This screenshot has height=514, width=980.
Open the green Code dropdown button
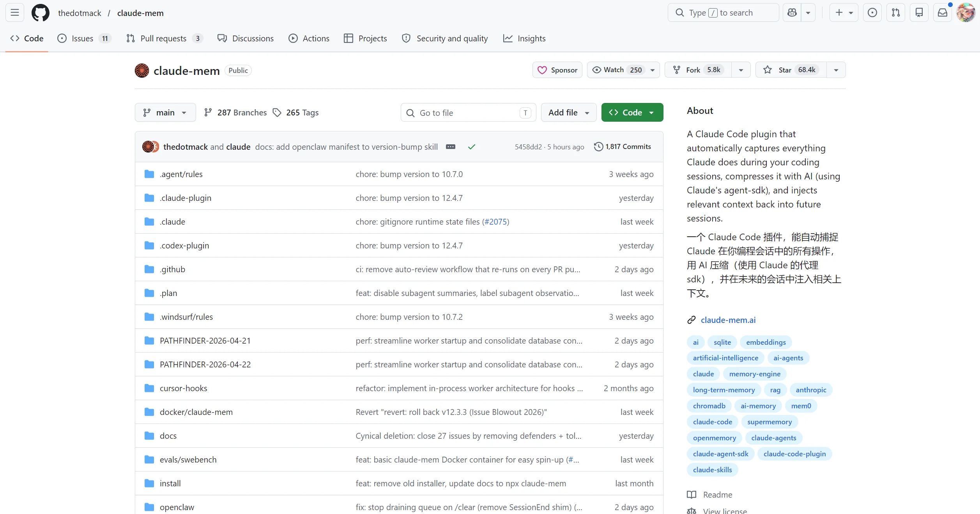click(x=632, y=113)
